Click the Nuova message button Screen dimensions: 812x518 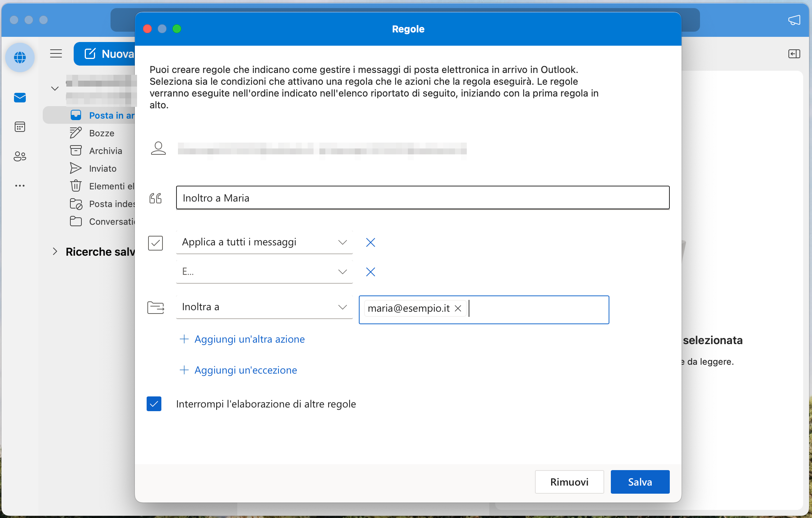(x=105, y=54)
